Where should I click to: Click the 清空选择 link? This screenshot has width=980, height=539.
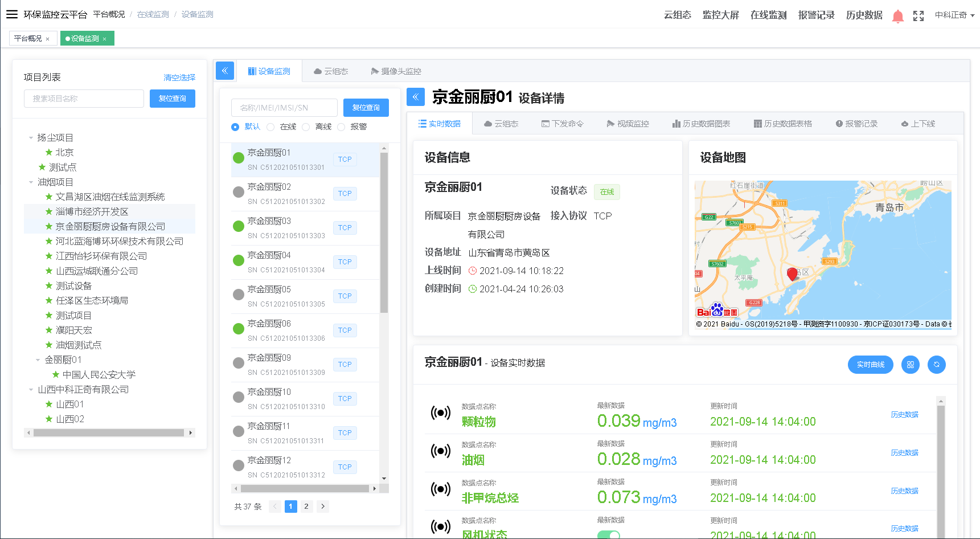tap(179, 77)
